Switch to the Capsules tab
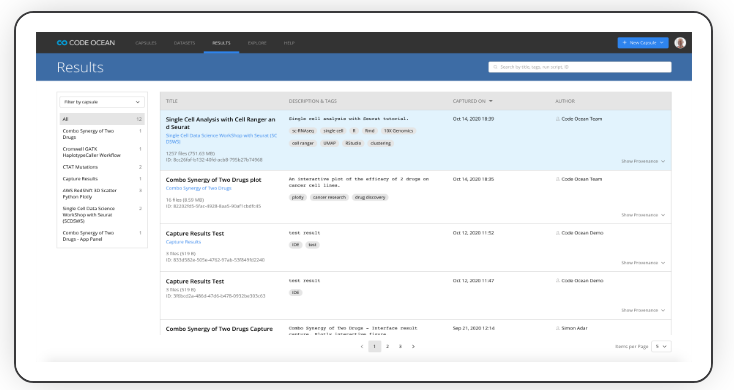This screenshot has width=734, height=390. click(146, 43)
